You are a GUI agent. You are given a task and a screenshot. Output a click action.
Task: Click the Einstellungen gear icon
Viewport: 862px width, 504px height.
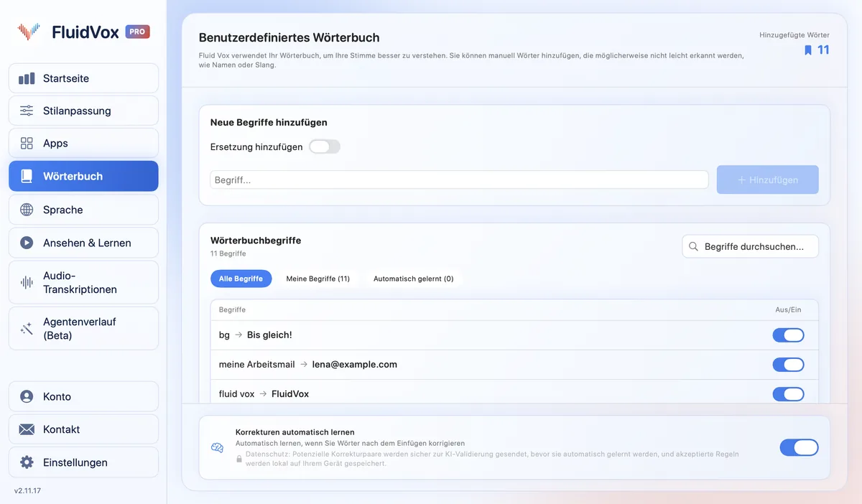click(x=27, y=462)
